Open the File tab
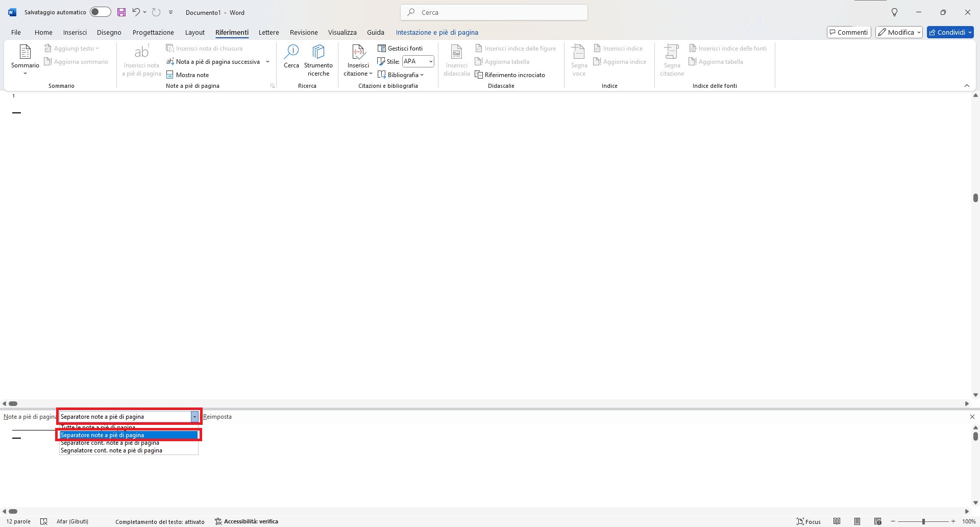980x527 pixels. pyautogui.click(x=16, y=32)
